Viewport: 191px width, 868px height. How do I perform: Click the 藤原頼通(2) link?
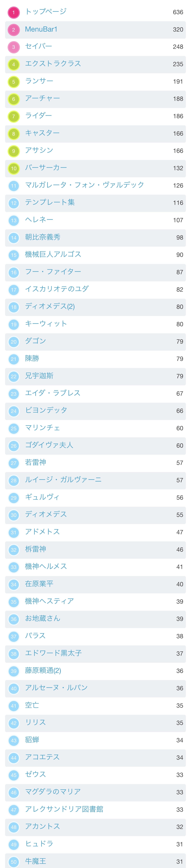(x=43, y=670)
